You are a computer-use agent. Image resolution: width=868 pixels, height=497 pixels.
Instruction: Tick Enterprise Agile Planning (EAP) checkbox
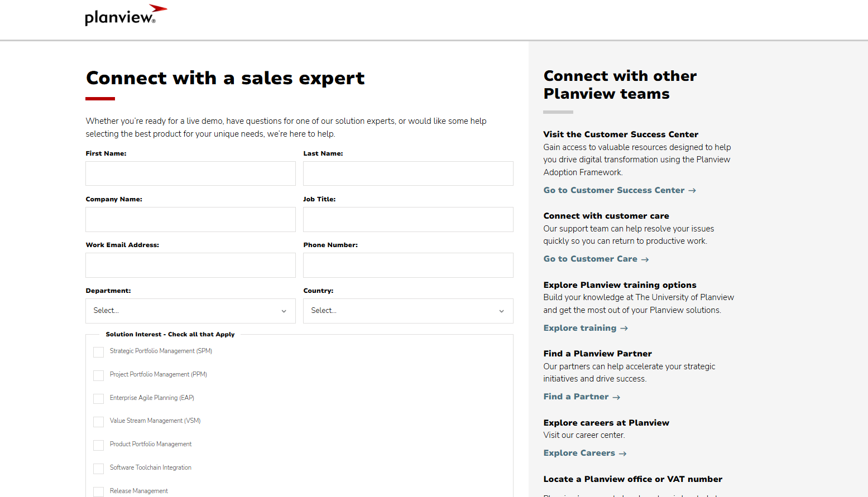99,399
